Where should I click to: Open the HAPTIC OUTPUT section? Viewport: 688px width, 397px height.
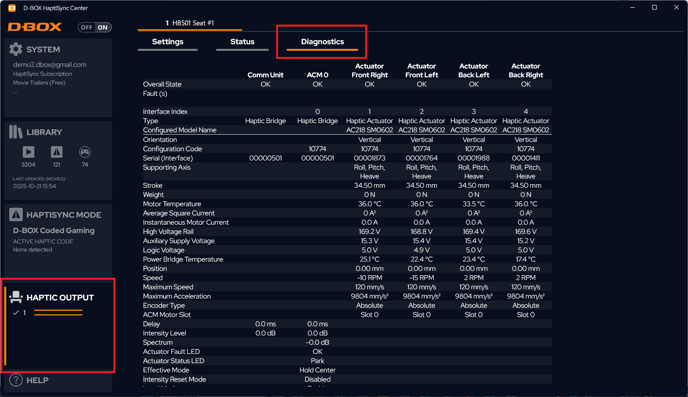tap(60, 297)
